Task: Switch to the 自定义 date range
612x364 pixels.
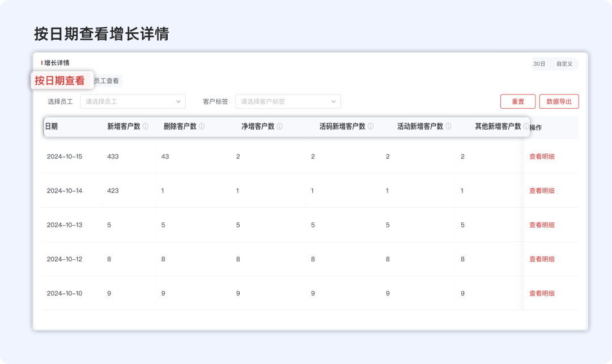Action: point(564,64)
